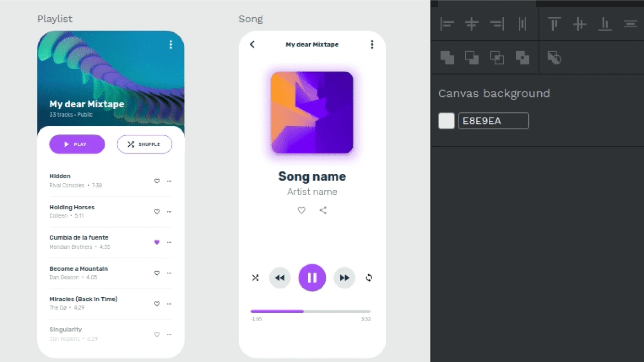The width and height of the screenshot is (644, 362).
Task: Align selection to bottom edge
Action: click(605, 24)
